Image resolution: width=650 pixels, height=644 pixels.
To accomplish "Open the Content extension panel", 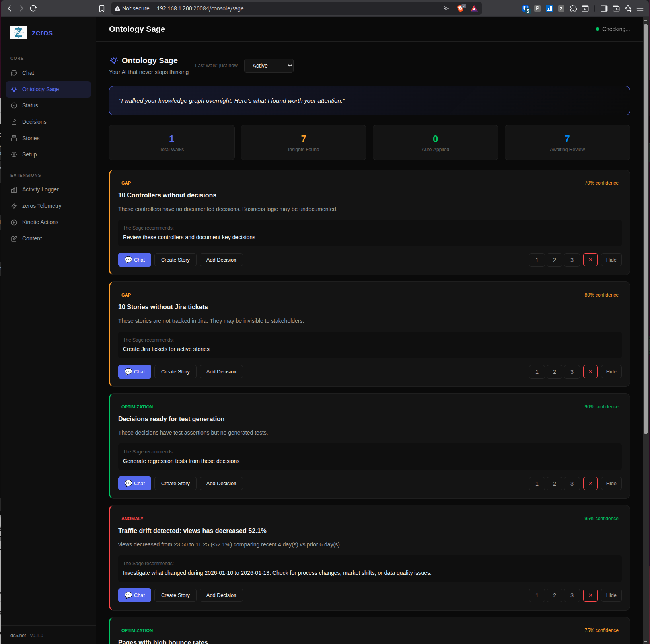I will click(32, 238).
